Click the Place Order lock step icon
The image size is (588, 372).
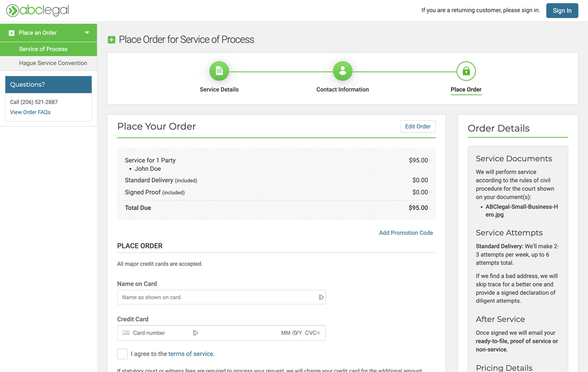point(466,71)
